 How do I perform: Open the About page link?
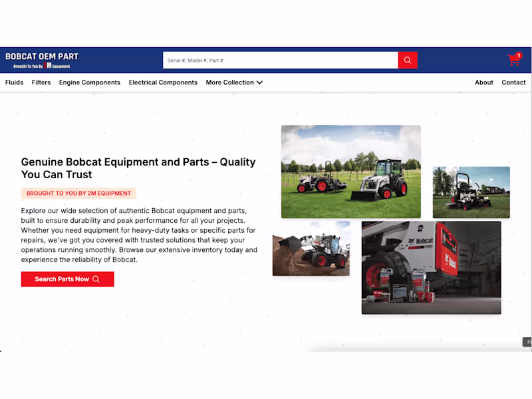point(483,82)
